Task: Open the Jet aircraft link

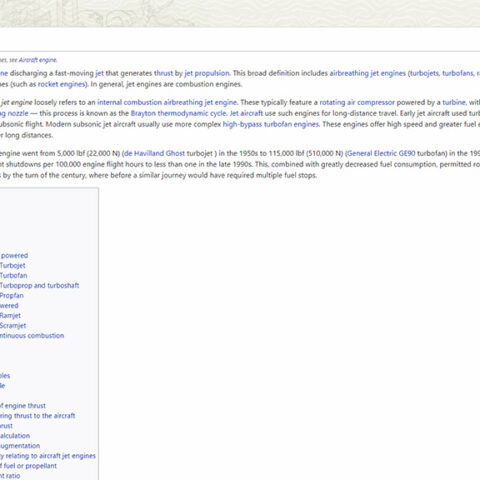Action: pyautogui.click(x=246, y=113)
